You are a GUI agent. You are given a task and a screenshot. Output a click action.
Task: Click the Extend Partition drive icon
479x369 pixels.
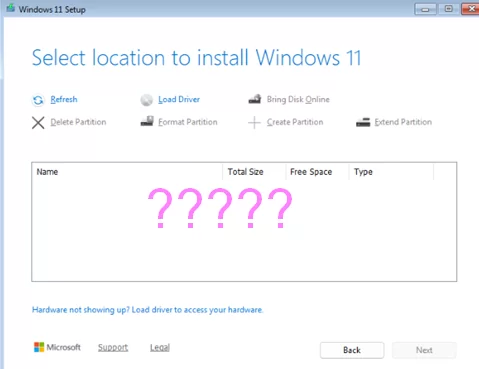(363, 122)
